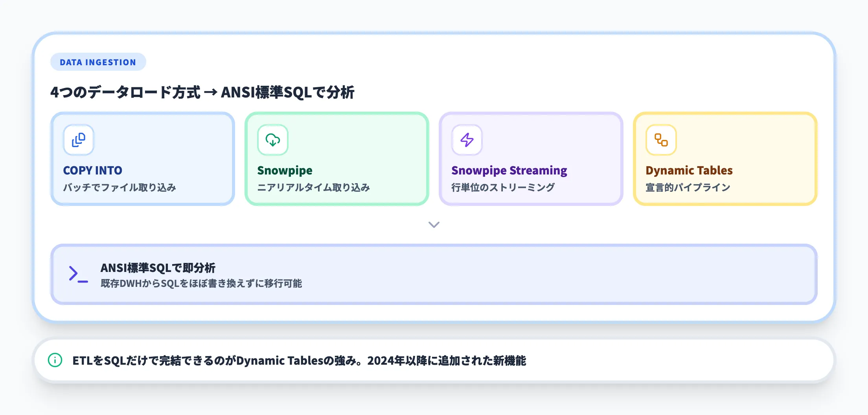868x415 pixels.
Task: Expand the downward chevron between sections
Action: (x=434, y=225)
